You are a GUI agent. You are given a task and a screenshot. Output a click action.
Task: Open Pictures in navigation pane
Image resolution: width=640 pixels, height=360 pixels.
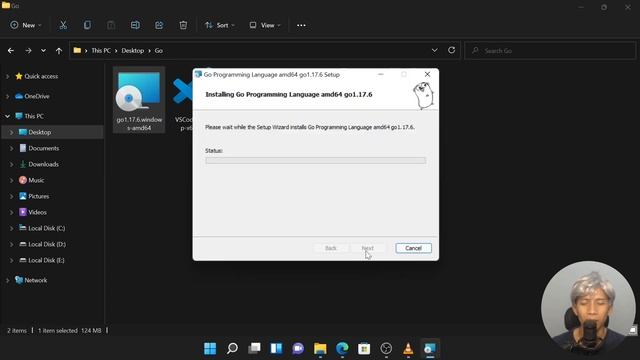[x=38, y=196]
